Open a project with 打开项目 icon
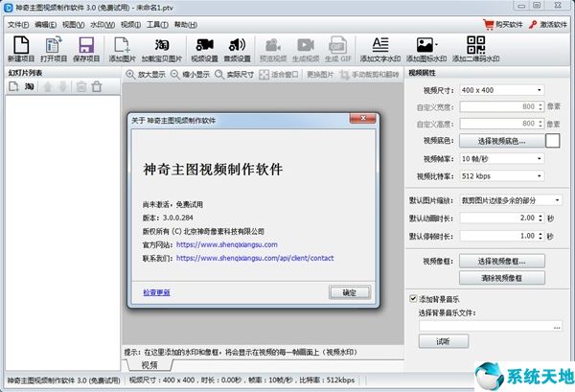The image size is (575, 392). (x=54, y=45)
